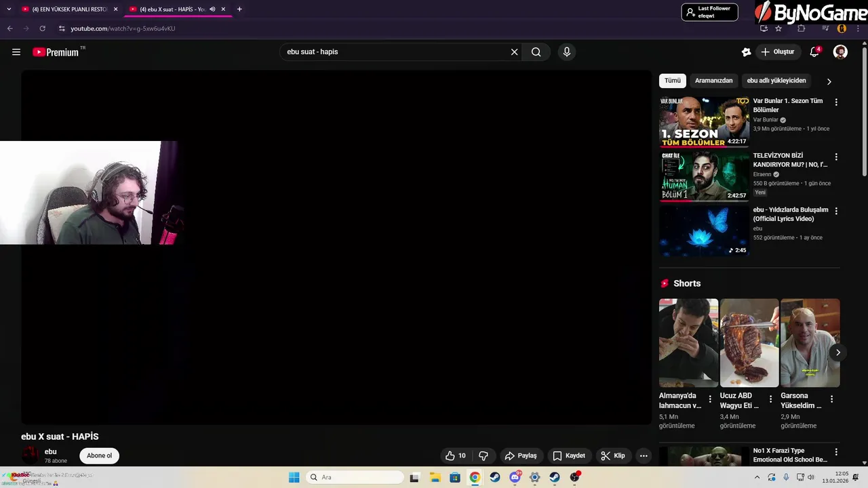Click the Klip button
This screenshot has height=488, width=868.
click(x=612, y=455)
